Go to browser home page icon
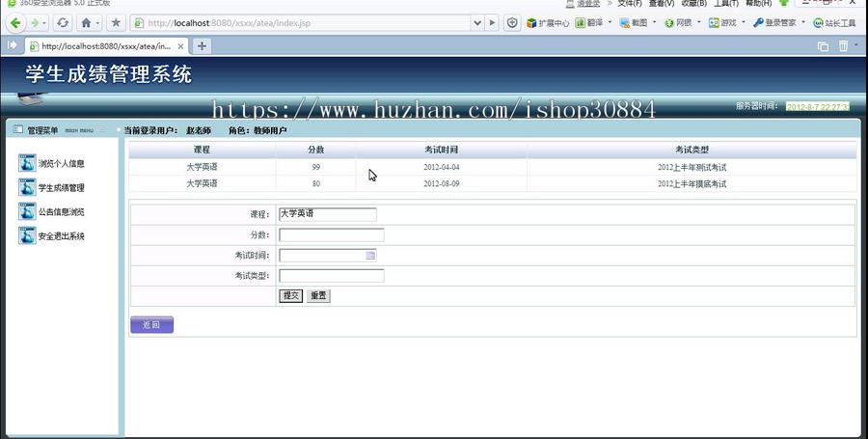 (86, 23)
